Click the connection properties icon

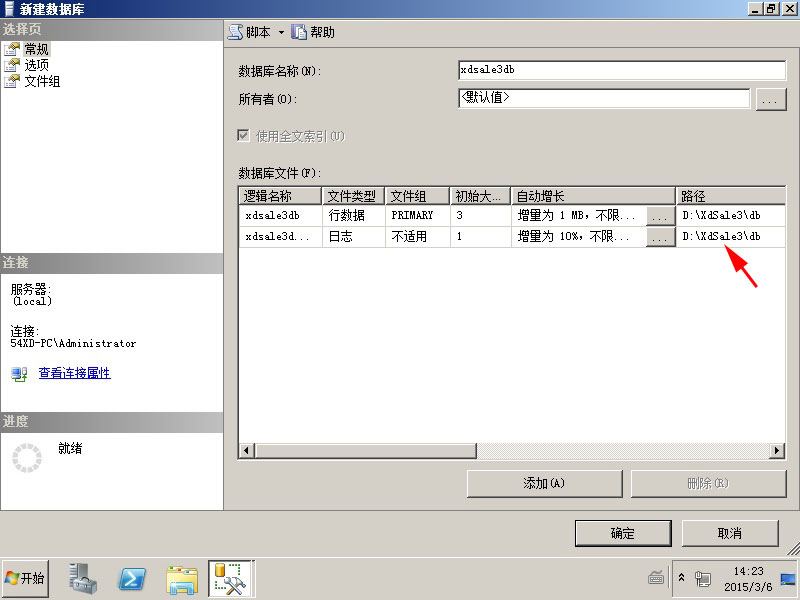pyautogui.click(x=20, y=373)
